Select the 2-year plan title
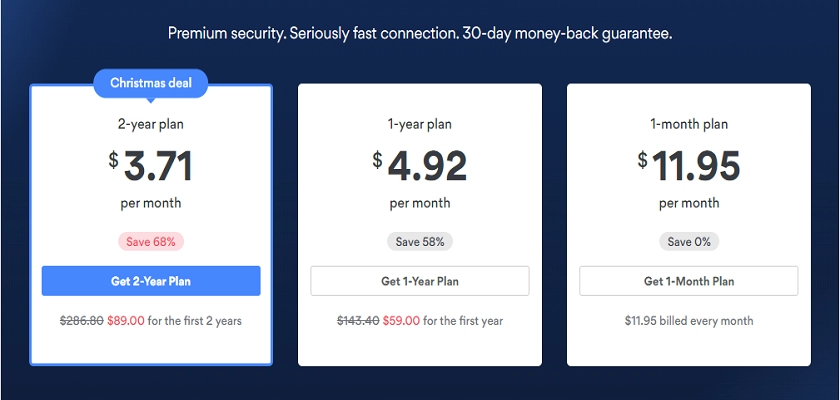The height and width of the screenshot is (400, 840). tap(151, 124)
